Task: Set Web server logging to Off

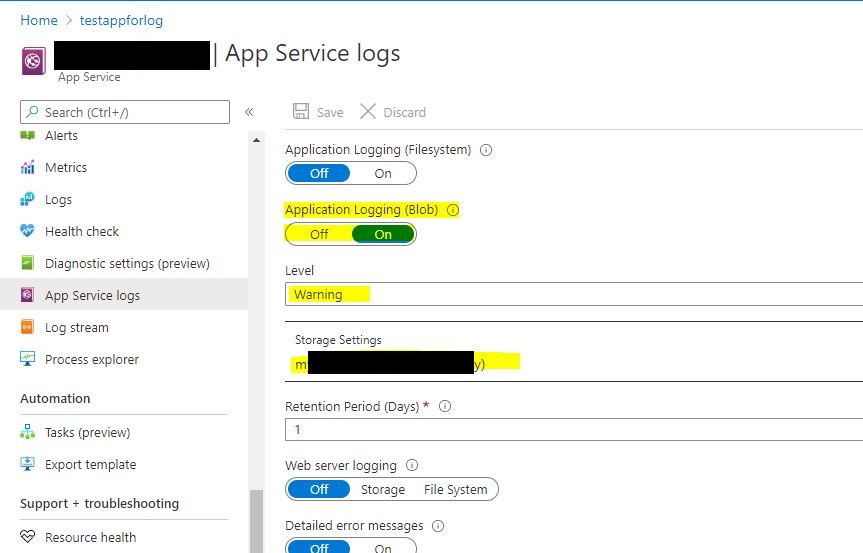Action: pyautogui.click(x=319, y=489)
